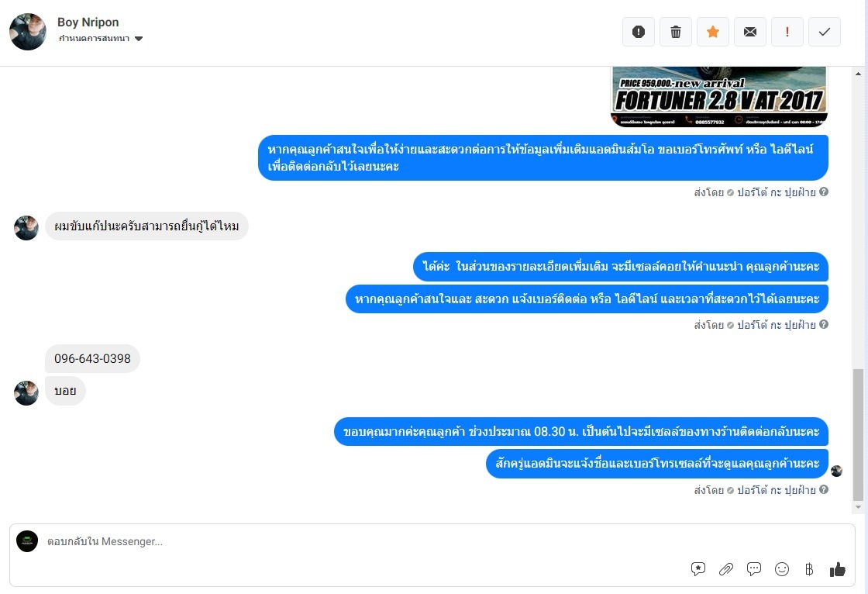Open the emoji picker smiley icon
This screenshot has width=868, height=594.
tap(782, 569)
